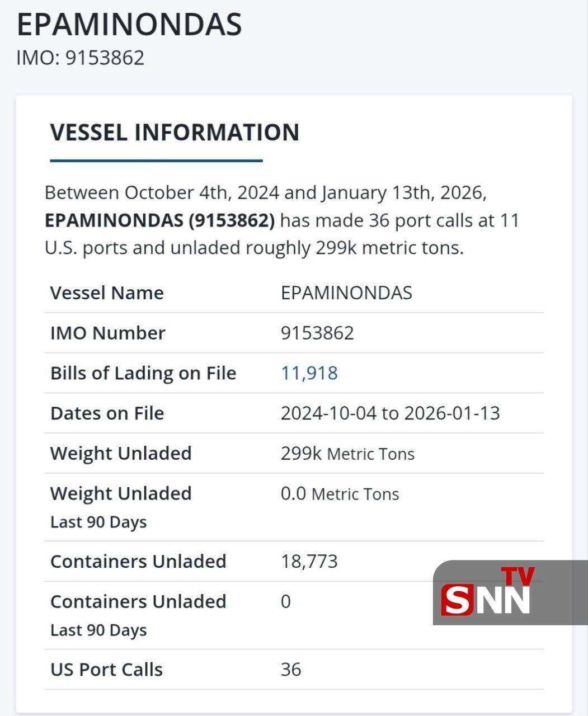Image resolution: width=588 pixels, height=716 pixels.
Task: Click the EPAMINONDAS page title
Action: click(129, 25)
